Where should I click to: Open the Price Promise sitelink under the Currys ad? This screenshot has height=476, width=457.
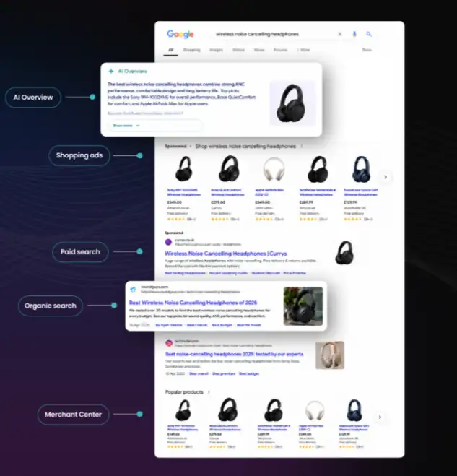tap(295, 273)
